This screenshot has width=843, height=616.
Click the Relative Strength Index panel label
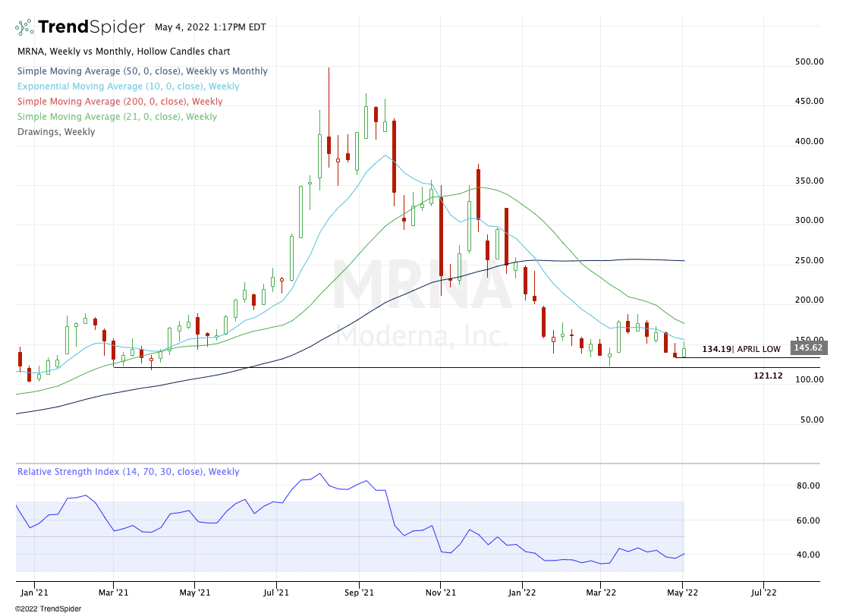(128, 471)
